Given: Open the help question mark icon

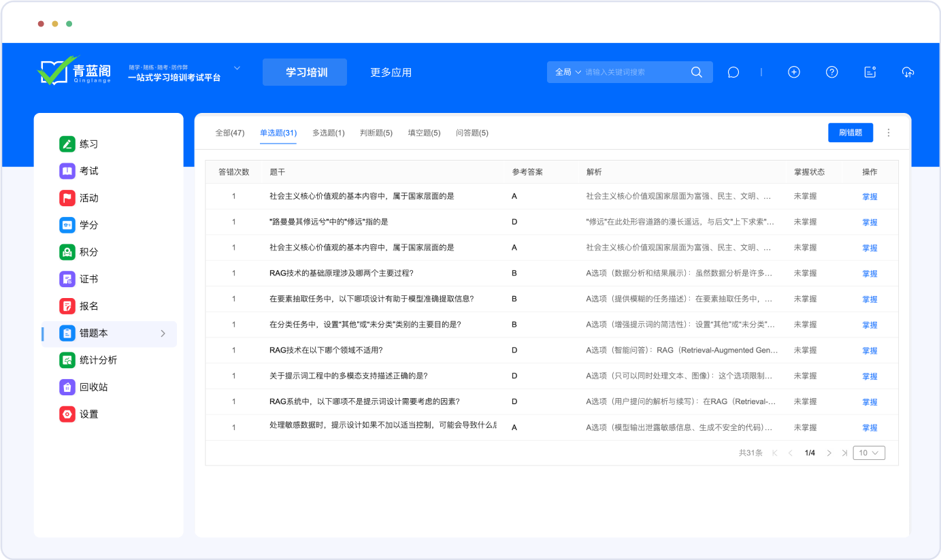Looking at the screenshot, I should point(831,72).
